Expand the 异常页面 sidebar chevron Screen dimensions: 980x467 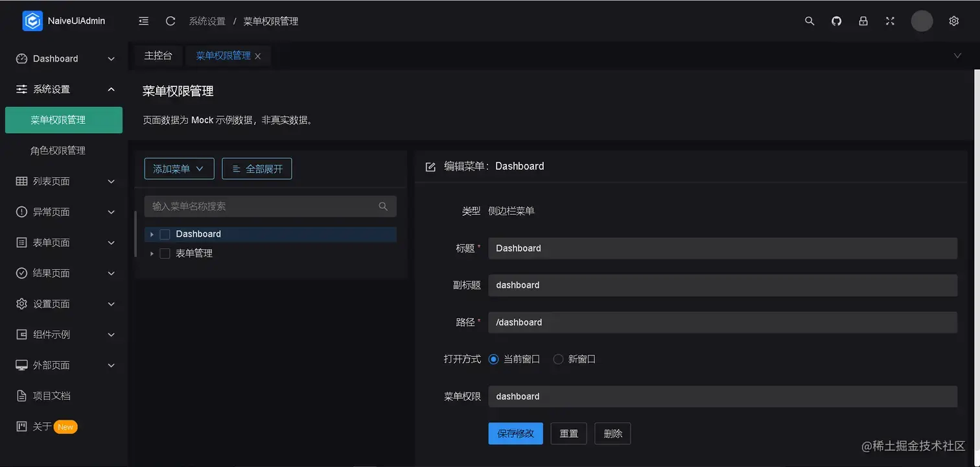111,212
